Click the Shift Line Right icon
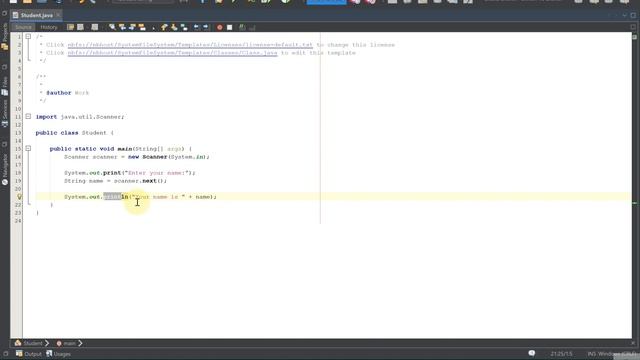Viewport: 640px width, 360px height. [x=206, y=27]
